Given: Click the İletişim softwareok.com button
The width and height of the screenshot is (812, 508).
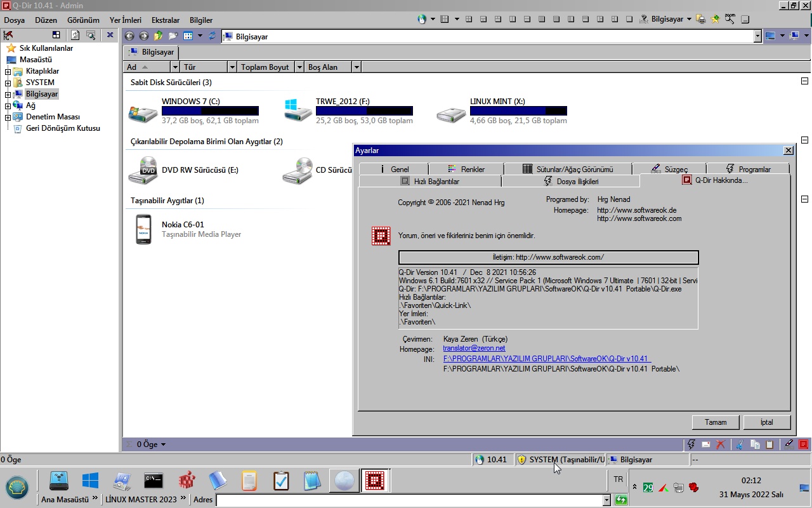Looking at the screenshot, I should tap(548, 257).
